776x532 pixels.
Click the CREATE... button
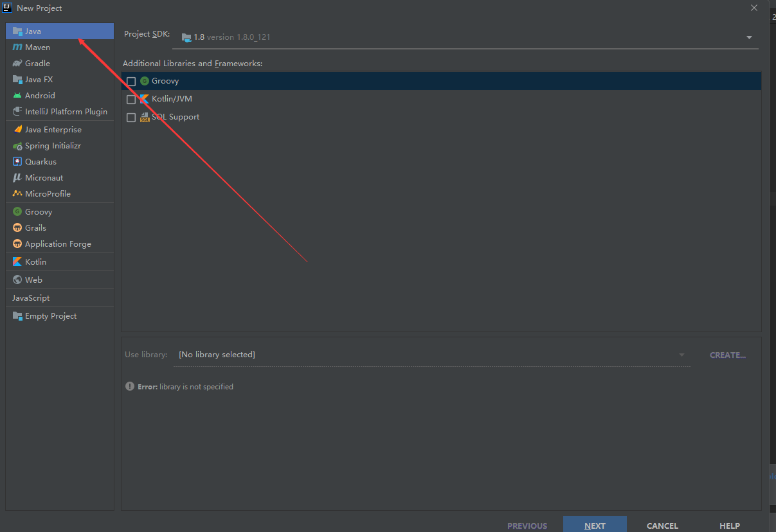tap(728, 355)
